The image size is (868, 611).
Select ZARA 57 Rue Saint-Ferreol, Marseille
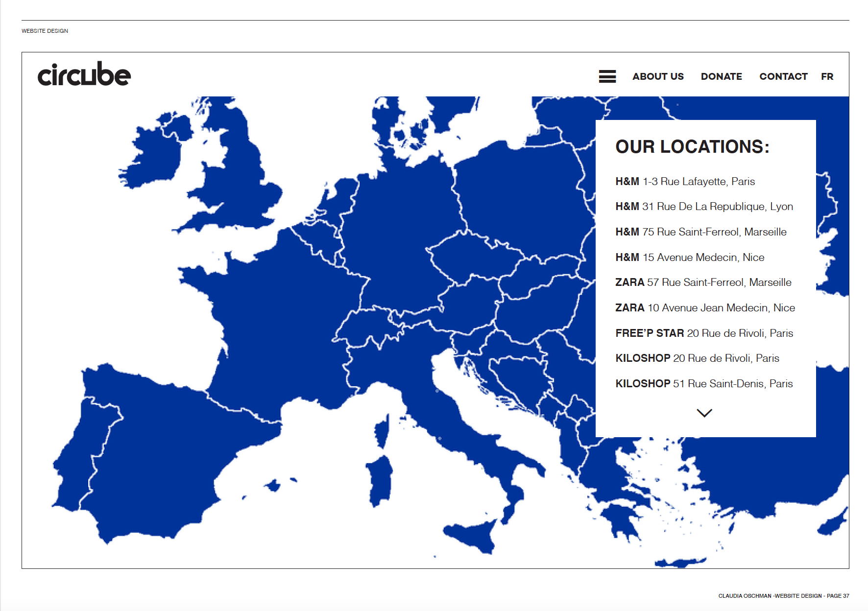703,282
